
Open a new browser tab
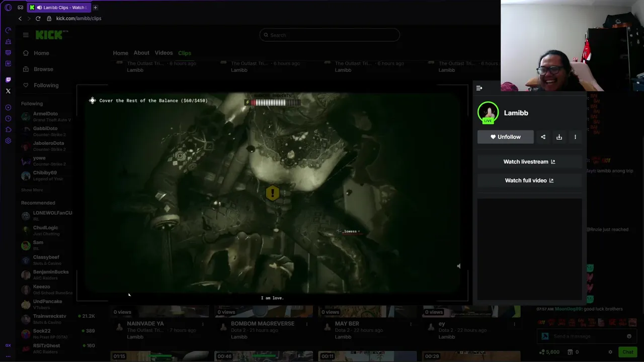tap(95, 8)
